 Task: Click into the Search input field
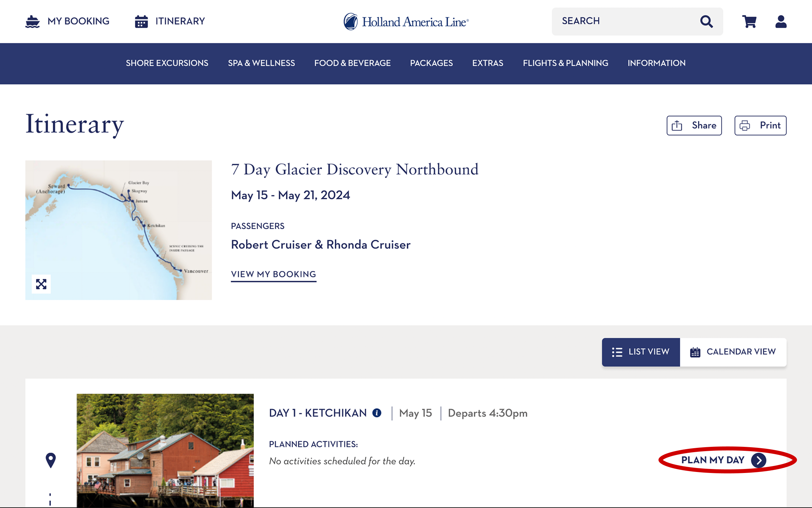coord(625,21)
